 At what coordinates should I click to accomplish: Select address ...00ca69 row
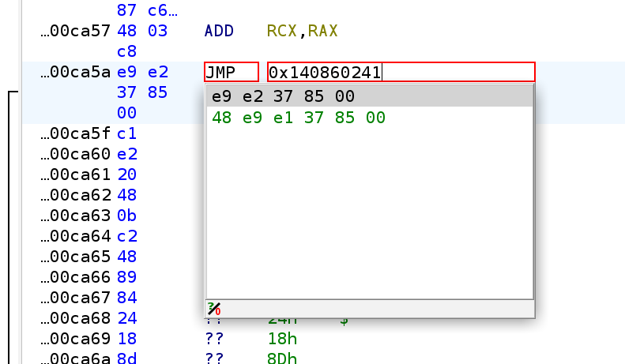[x=77, y=340]
